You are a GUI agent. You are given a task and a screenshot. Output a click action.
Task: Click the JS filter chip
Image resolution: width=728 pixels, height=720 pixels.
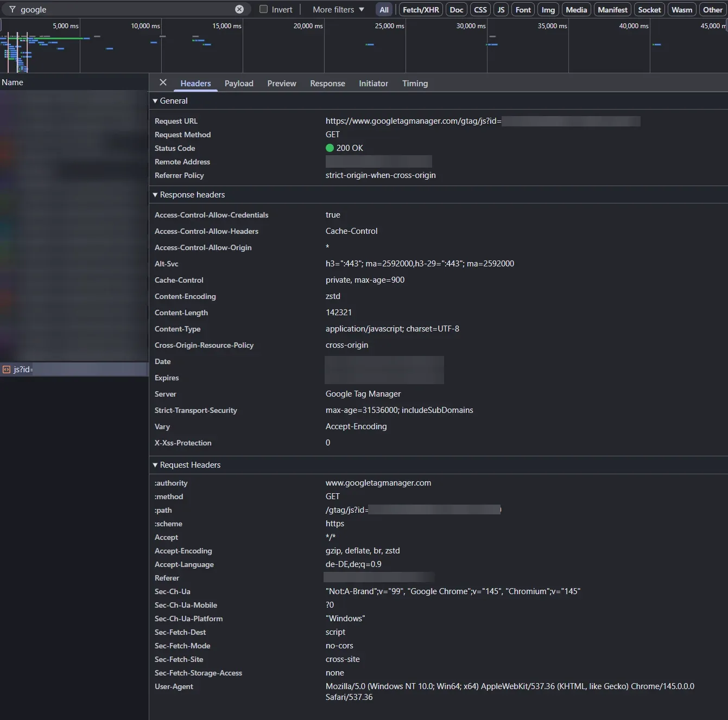501,9
